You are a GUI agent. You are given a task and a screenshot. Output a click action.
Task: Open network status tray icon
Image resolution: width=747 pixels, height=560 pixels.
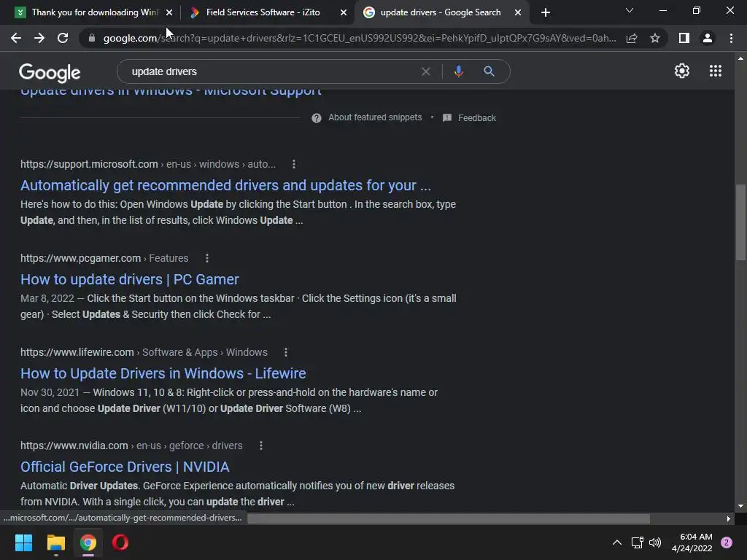(637, 542)
